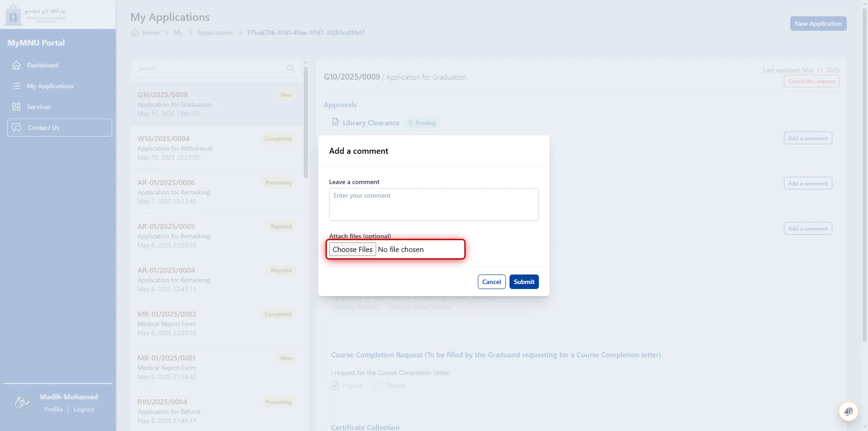Screen dimensions: 868x431
Task: Click the user avatar near Madih Mohamed
Action: coord(22,402)
